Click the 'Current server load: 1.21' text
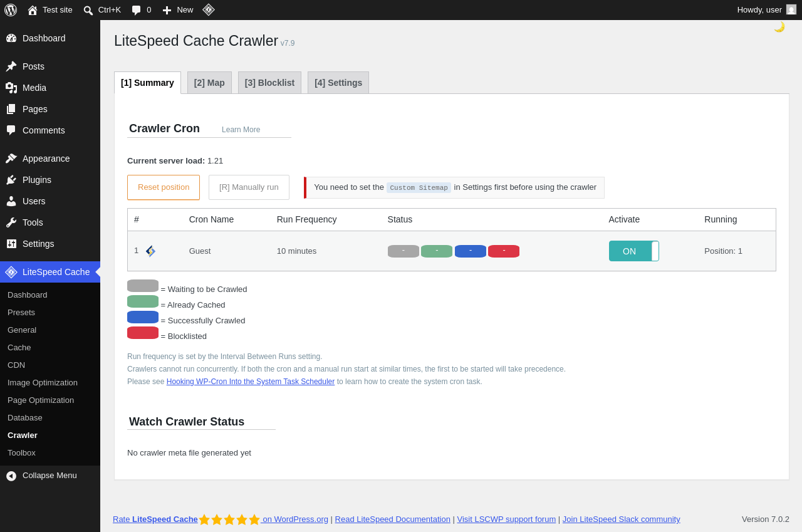Screen dimensions: 802x532 pyautogui.click(x=175, y=161)
